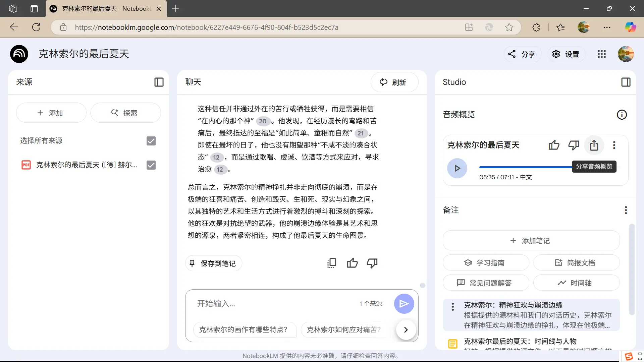Image resolution: width=644 pixels, height=362 pixels.
Task: View site information lock icon
Action: pos(63,27)
